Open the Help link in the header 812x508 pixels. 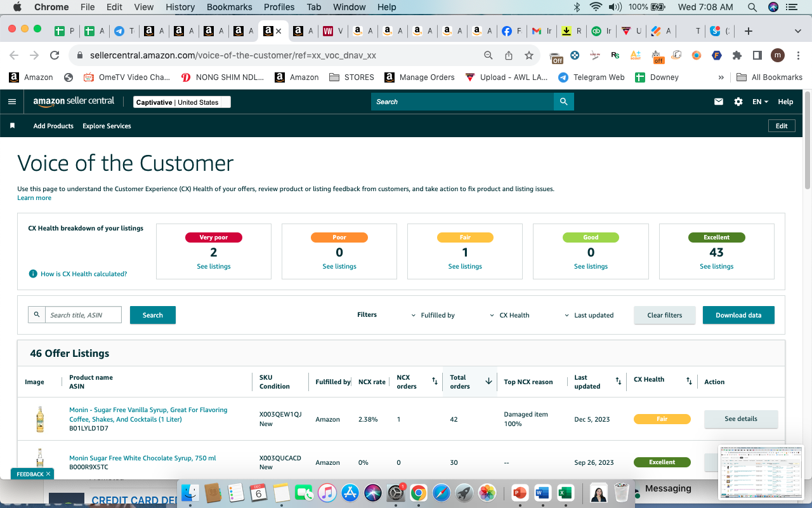pos(785,102)
